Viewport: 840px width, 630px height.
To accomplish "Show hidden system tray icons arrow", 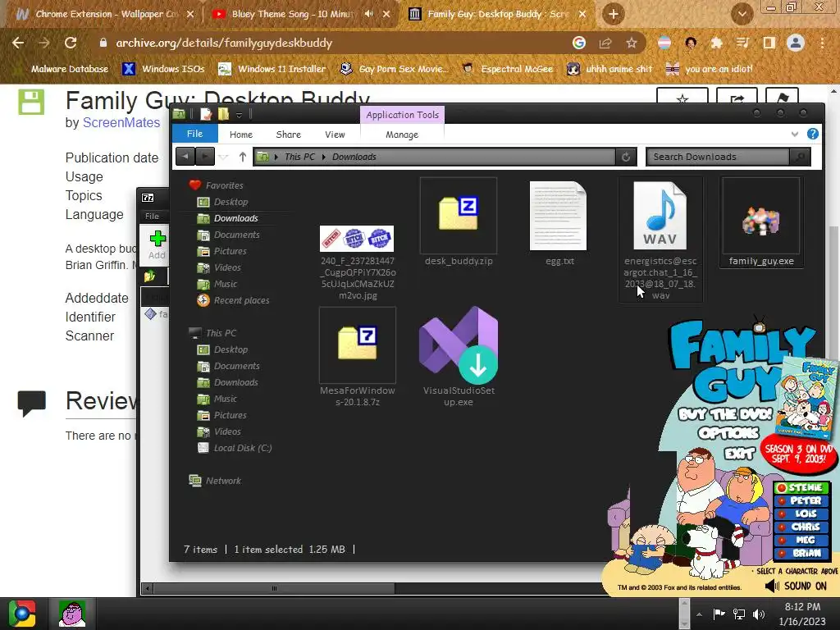I will tap(699, 614).
